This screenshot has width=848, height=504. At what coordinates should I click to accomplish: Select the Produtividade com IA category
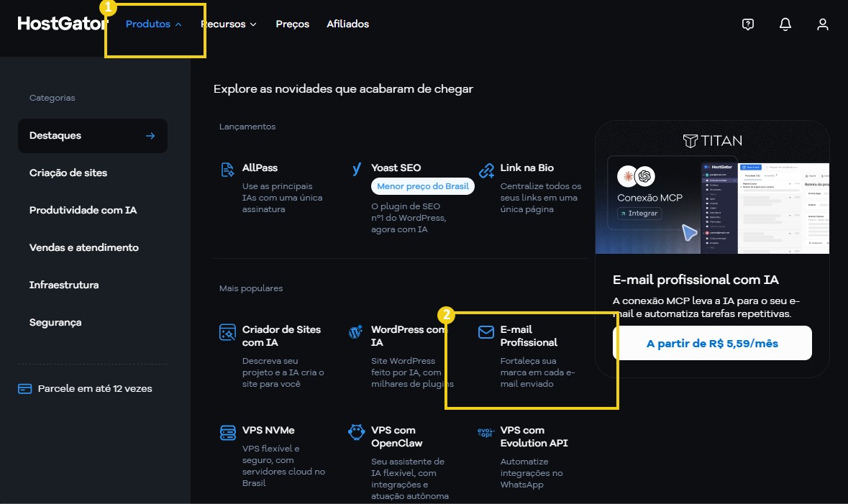[x=83, y=211]
